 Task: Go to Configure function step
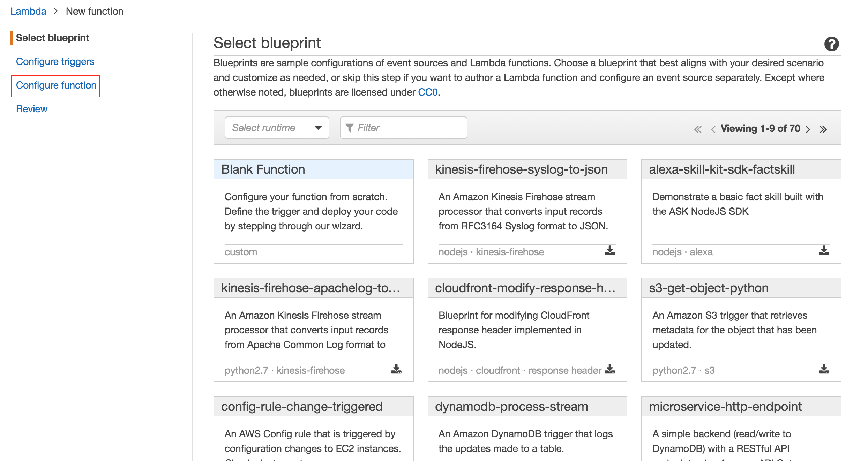pyautogui.click(x=56, y=85)
